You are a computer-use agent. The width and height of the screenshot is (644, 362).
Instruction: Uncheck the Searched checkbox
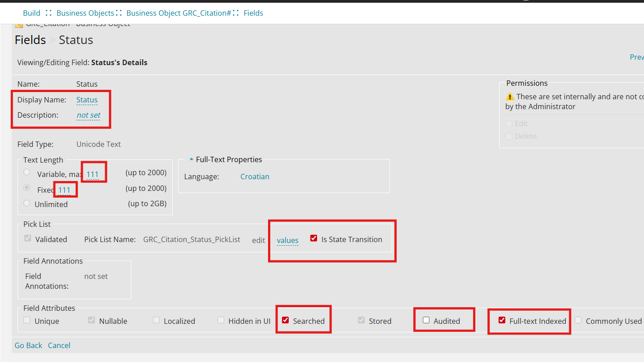(x=286, y=320)
